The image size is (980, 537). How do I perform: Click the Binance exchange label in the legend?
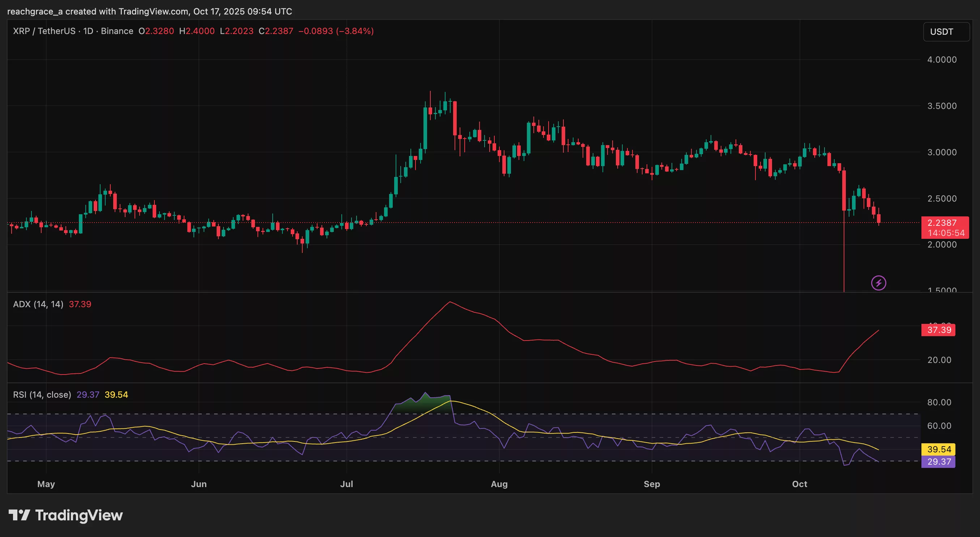(x=117, y=31)
